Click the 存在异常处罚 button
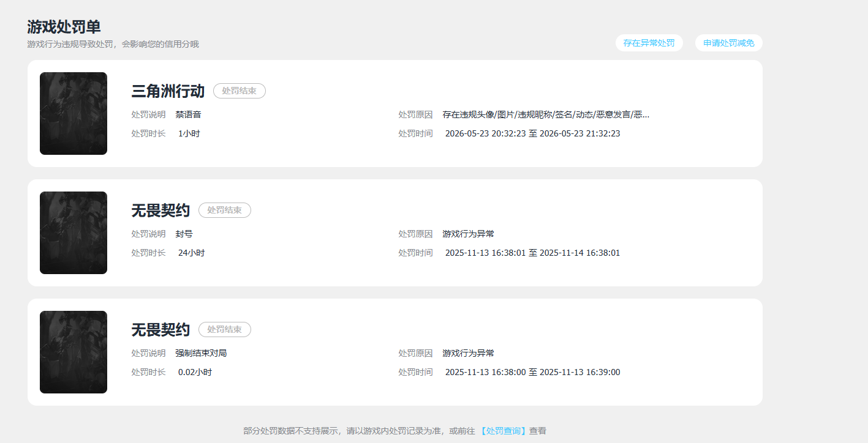 click(649, 43)
